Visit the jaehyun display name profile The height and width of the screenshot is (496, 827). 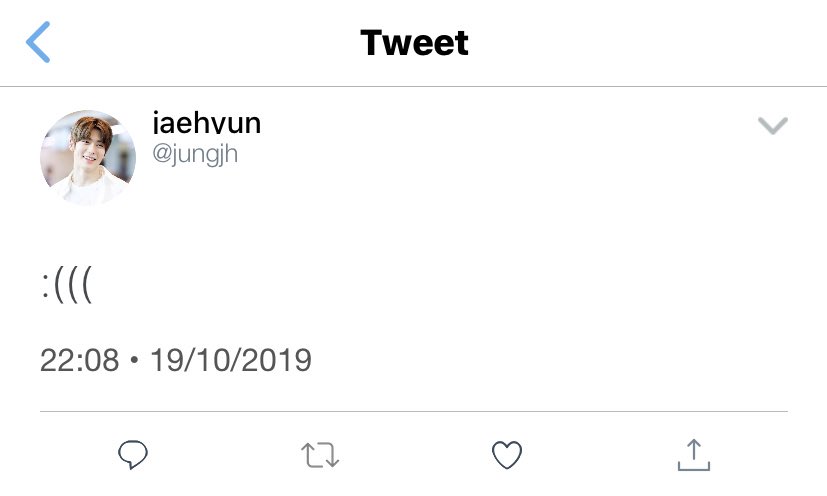point(206,122)
